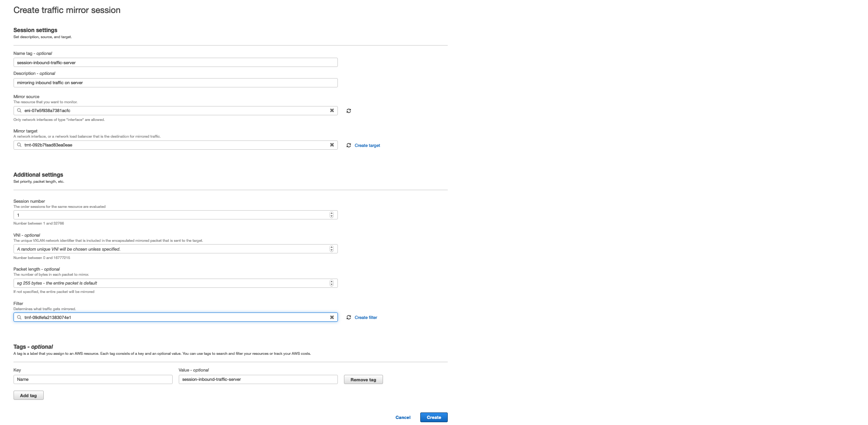Refresh the Mirror source list
The width and height of the screenshot is (868, 425).
[349, 111]
